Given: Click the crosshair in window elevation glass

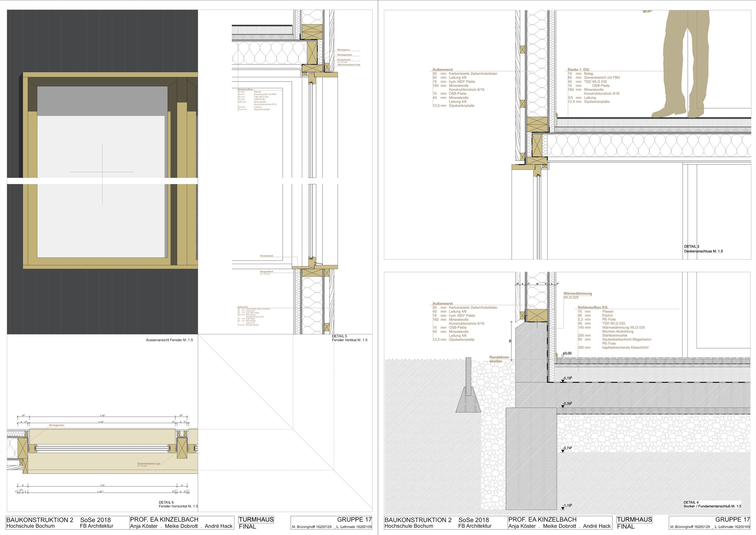Looking at the screenshot, I should point(103,172).
